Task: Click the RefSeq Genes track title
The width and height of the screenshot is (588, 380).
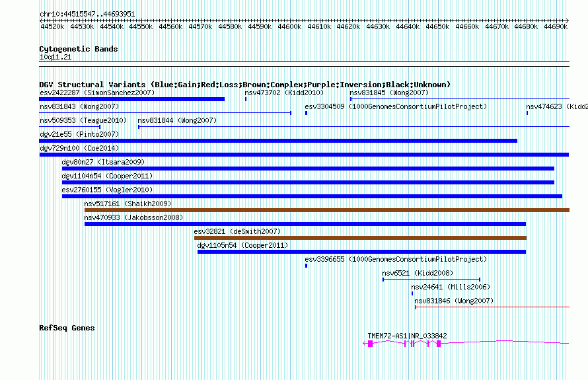Action: [x=67, y=328]
